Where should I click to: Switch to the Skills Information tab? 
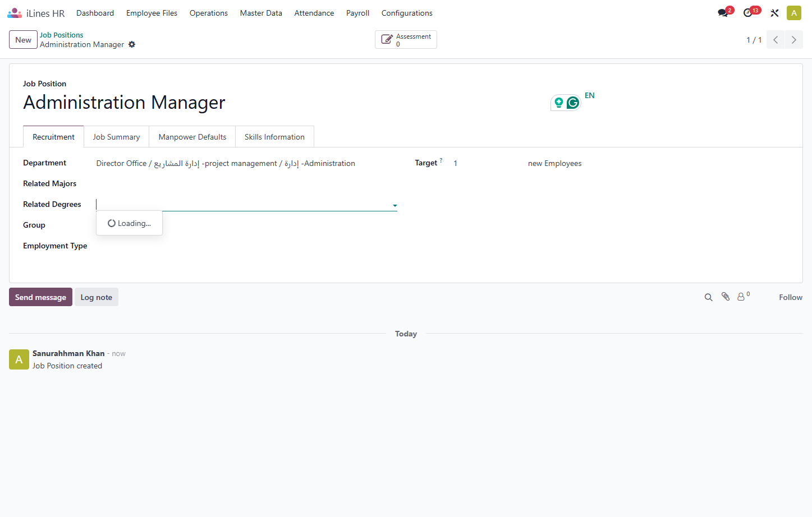click(274, 137)
